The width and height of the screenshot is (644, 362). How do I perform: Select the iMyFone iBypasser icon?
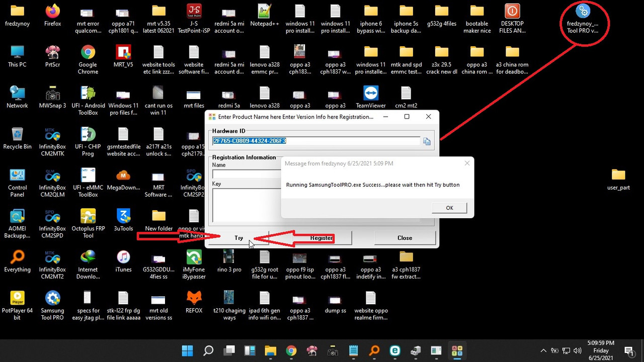194,265
